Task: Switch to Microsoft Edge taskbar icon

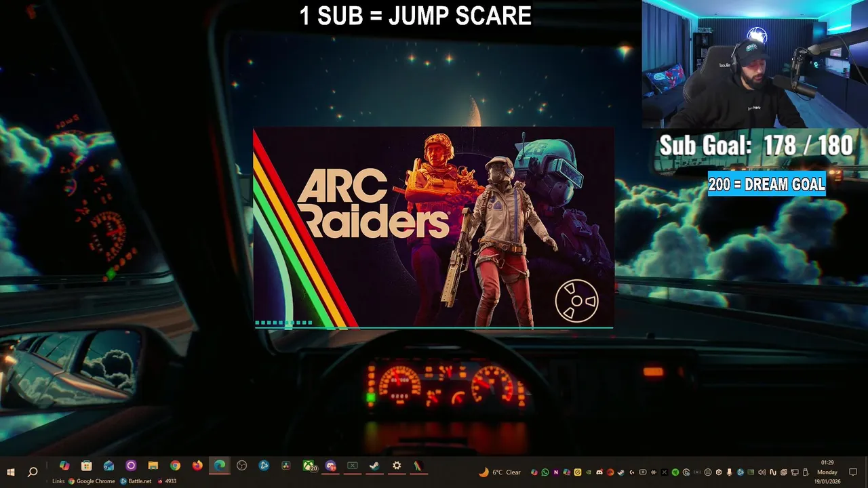Action: [220, 466]
